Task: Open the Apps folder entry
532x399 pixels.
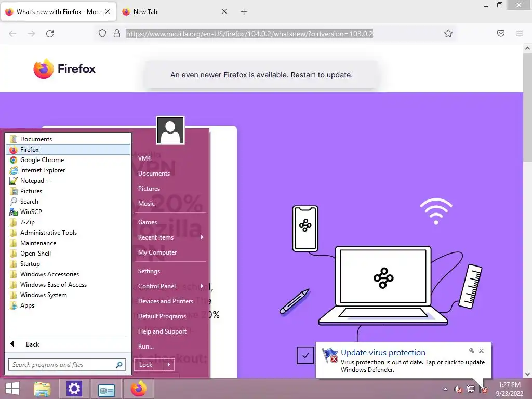Action: (x=68, y=305)
